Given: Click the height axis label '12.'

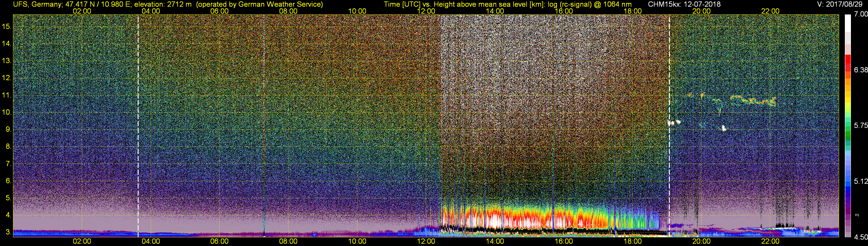Looking at the screenshot, I should click(7, 78).
